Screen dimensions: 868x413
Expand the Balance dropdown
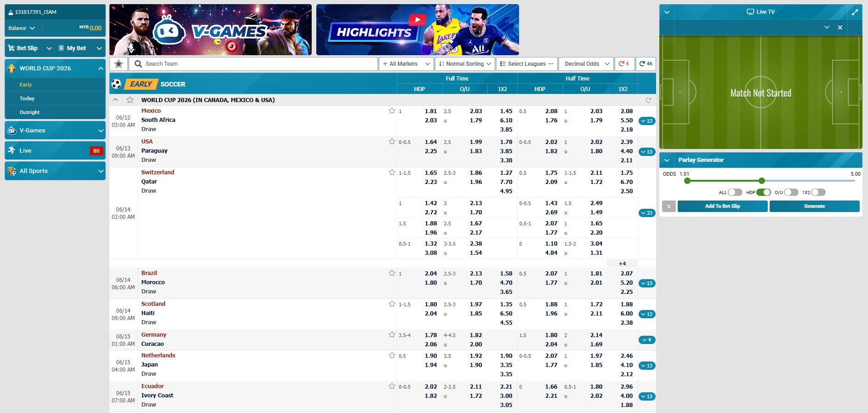click(22, 28)
